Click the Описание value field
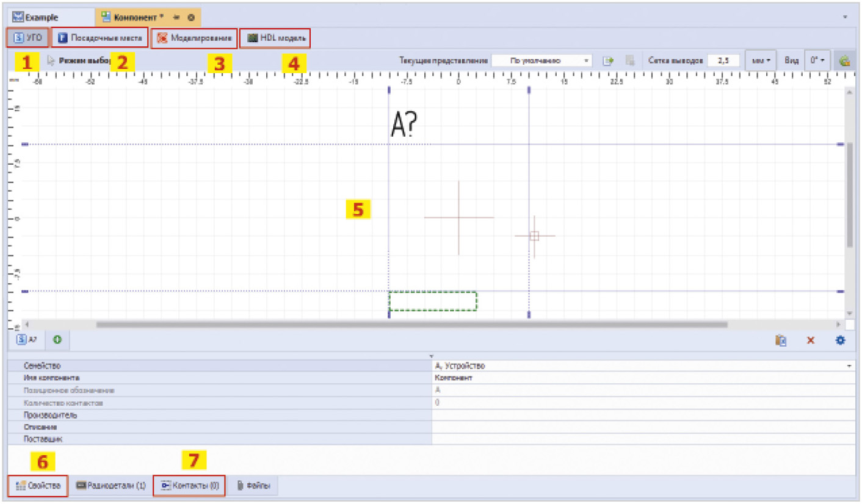 pos(643,427)
